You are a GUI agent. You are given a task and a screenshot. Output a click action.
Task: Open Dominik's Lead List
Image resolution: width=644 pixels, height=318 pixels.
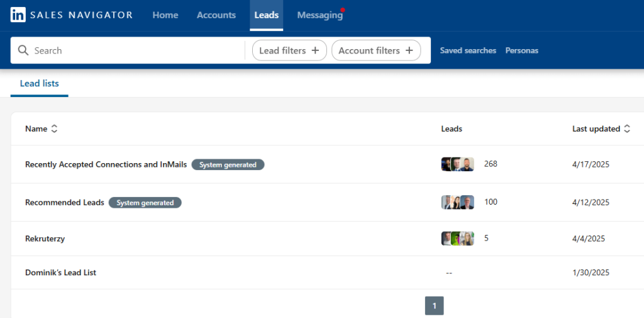pos(60,272)
